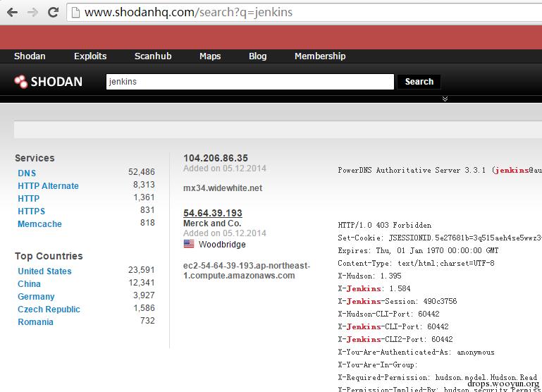The width and height of the screenshot is (542, 392).
Task: Expand search options with double chevron
Action: (x=445, y=99)
